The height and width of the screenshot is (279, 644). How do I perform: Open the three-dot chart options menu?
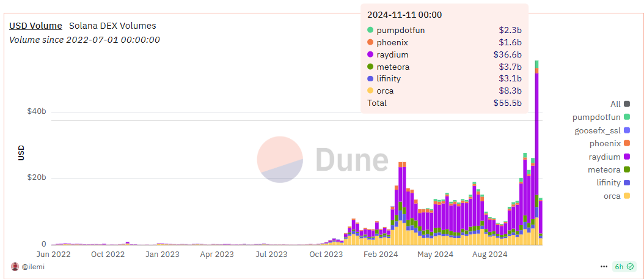pos(603,267)
